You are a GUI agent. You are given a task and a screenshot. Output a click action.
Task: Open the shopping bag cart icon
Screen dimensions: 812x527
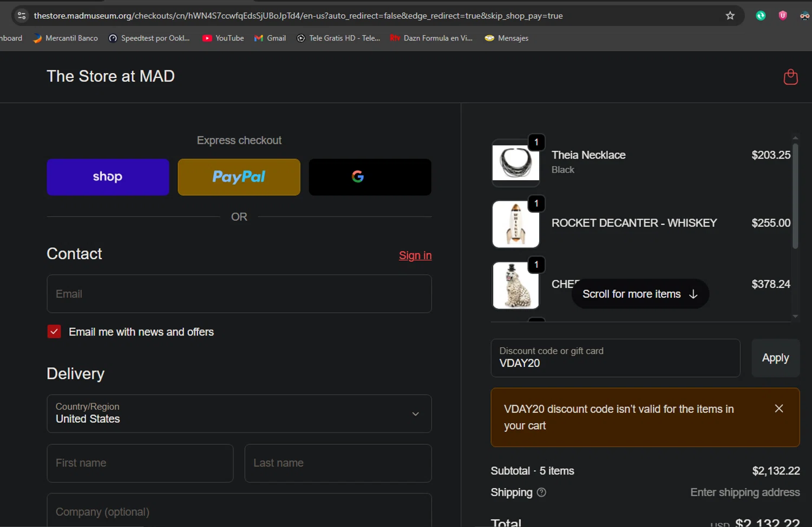tap(790, 77)
